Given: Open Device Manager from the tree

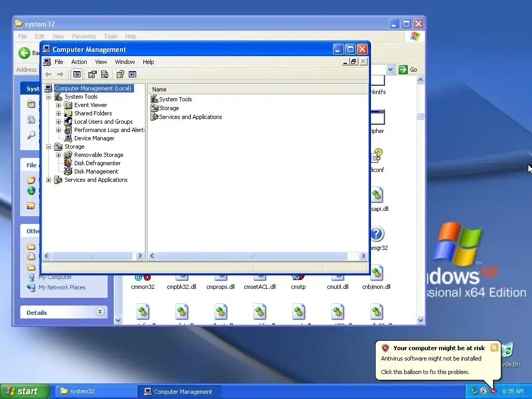Looking at the screenshot, I should tap(95, 138).
